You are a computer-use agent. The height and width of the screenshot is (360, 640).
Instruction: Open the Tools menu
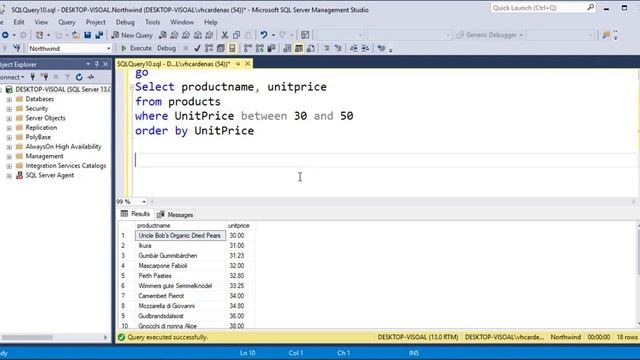pyautogui.click(x=153, y=22)
